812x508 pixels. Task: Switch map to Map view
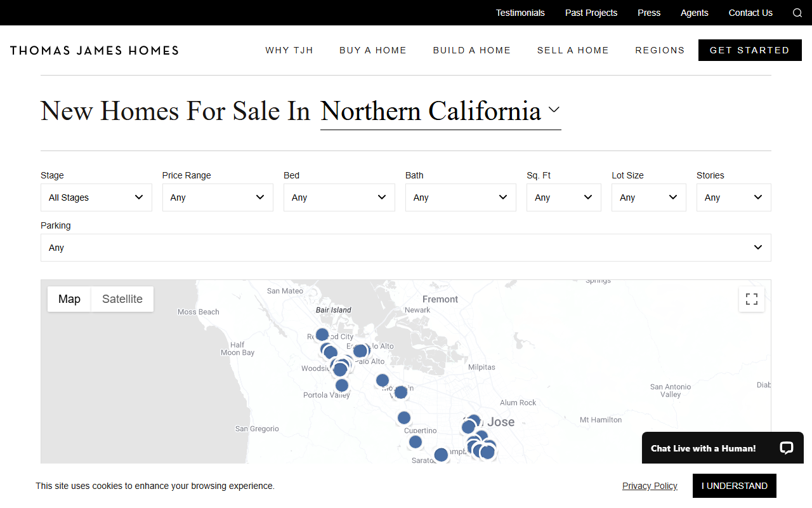coord(69,299)
